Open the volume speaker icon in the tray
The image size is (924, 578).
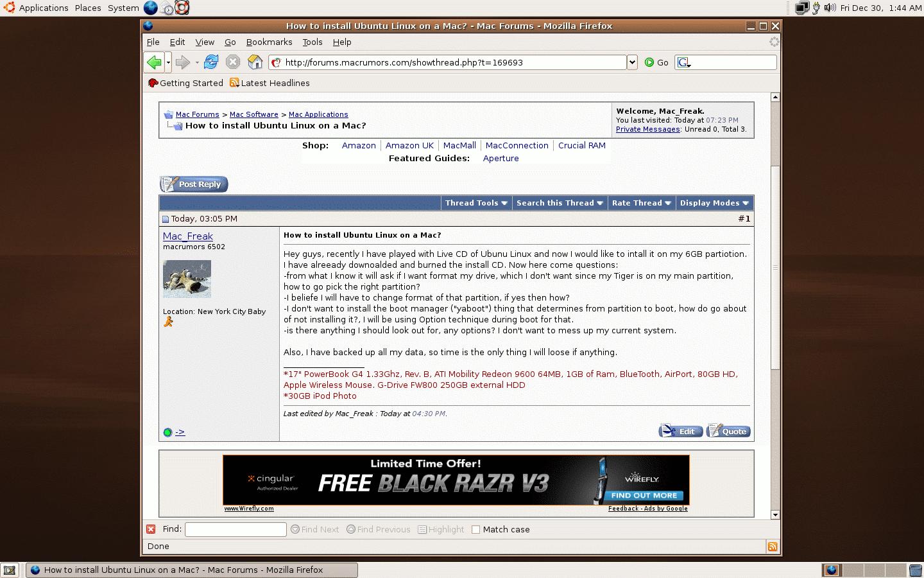coord(830,8)
